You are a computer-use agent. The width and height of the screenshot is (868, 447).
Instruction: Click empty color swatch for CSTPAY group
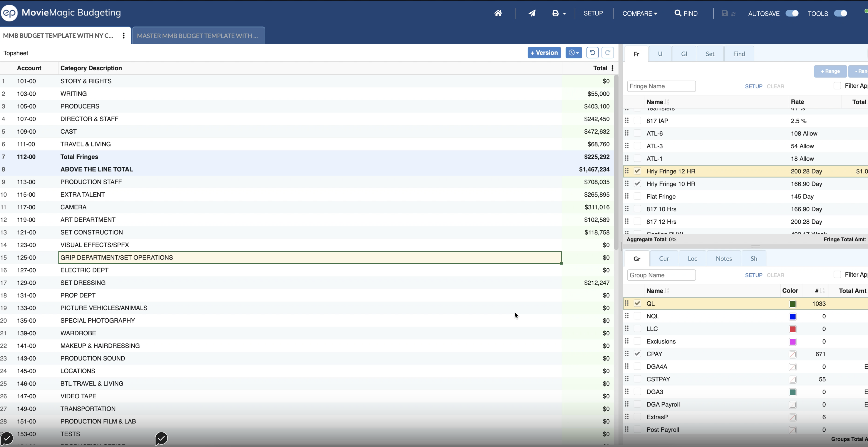tap(793, 380)
